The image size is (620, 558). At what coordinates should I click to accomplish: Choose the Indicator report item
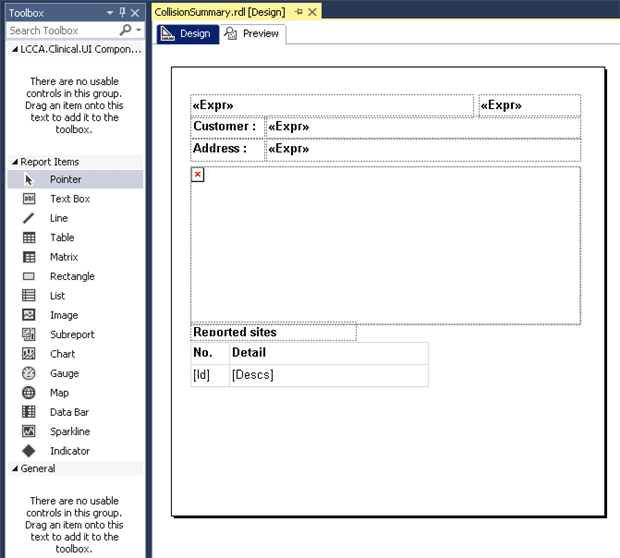[x=69, y=451]
